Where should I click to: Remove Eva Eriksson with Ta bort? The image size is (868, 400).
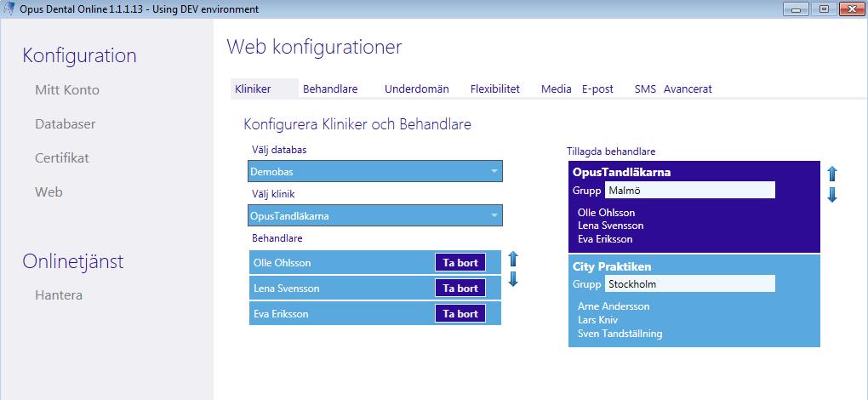(460, 314)
